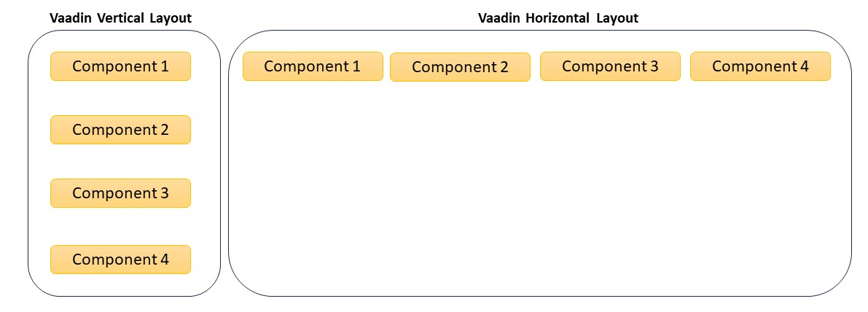The height and width of the screenshot is (312, 868).
Task: Click Component 4 in the Vertical Layout
Action: [x=121, y=260]
